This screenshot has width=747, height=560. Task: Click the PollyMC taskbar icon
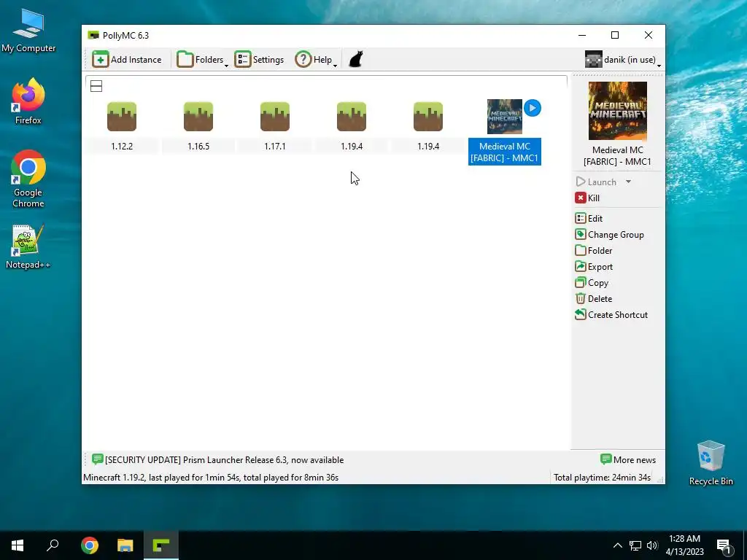[x=161, y=545]
